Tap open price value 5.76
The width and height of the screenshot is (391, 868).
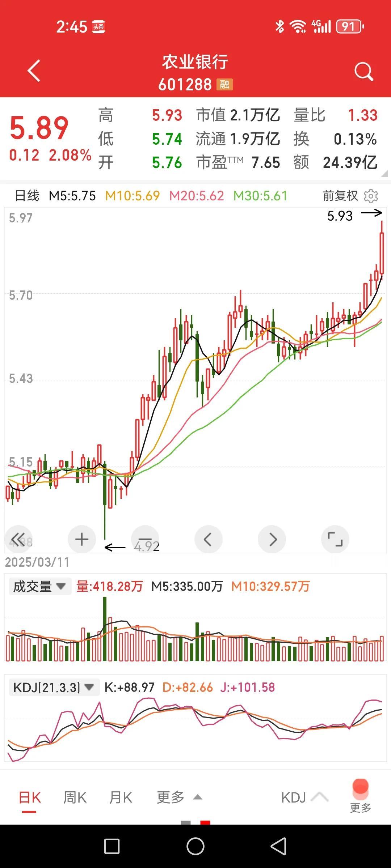(167, 163)
